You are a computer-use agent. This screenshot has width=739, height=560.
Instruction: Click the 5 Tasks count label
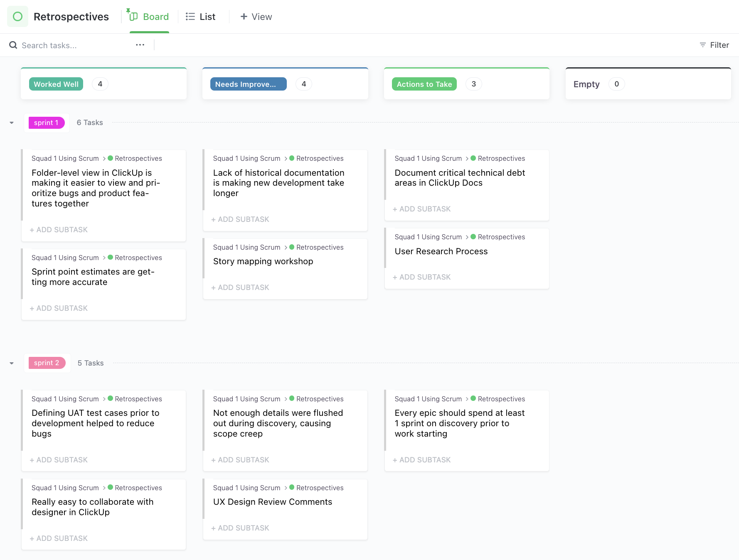coord(91,363)
